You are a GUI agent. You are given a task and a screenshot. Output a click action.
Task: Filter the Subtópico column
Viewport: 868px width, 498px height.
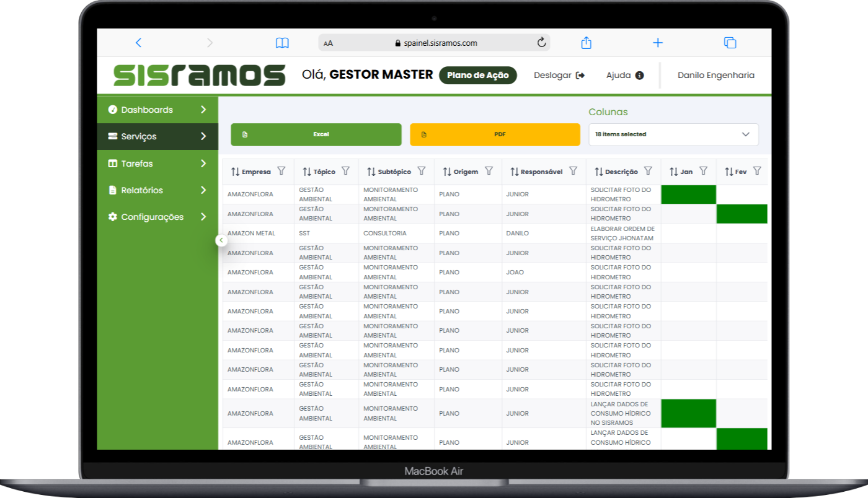[422, 171]
